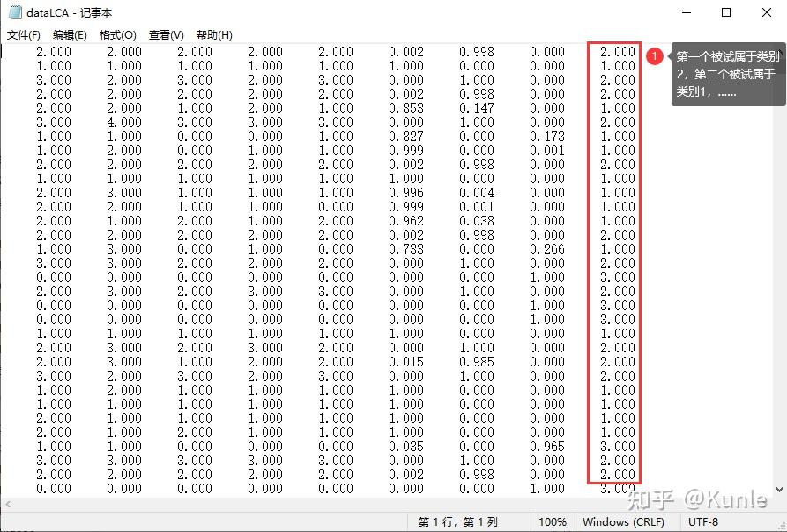787x532 pixels.
Task: Open the 帮助(H) menu
Action: pyautogui.click(x=212, y=34)
